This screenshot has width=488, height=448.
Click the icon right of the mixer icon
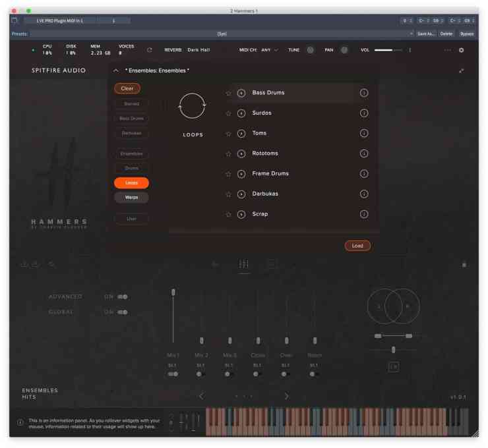pyautogui.click(x=272, y=264)
